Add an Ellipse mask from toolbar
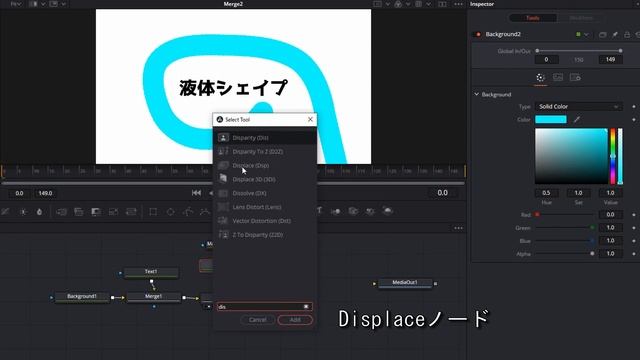This screenshot has width=640, height=360. pyautogui.click(x=170, y=211)
